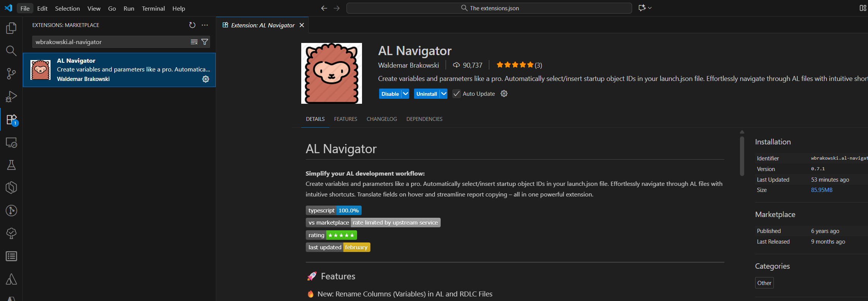Click the AL Navigator large logo image
The height and width of the screenshot is (301, 868).
click(332, 73)
